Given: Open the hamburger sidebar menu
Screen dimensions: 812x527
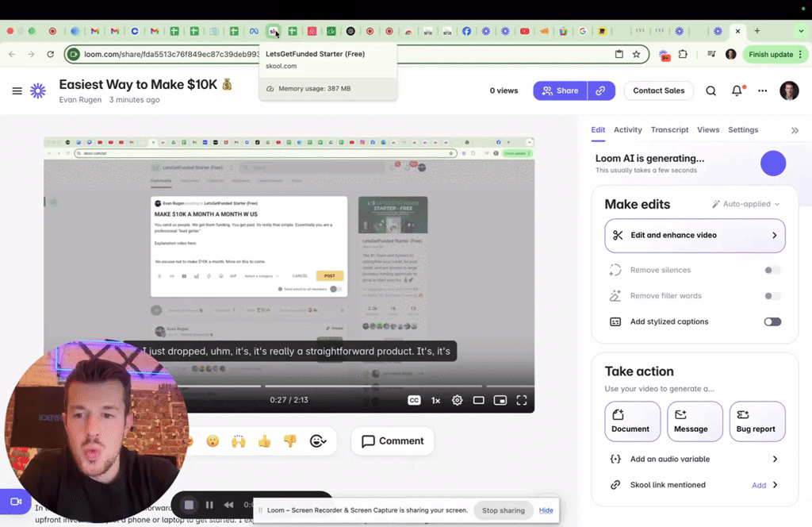Looking at the screenshot, I should pyautogui.click(x=17, y=91).
